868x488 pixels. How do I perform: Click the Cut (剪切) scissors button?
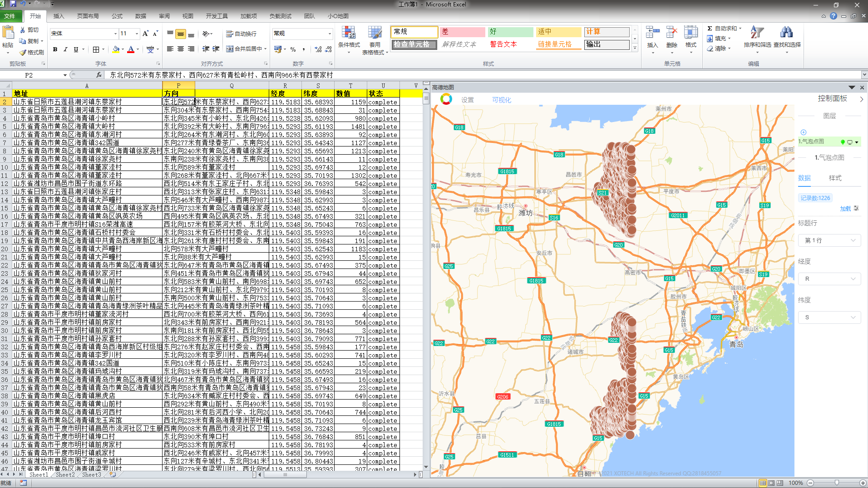coord(30,30)
